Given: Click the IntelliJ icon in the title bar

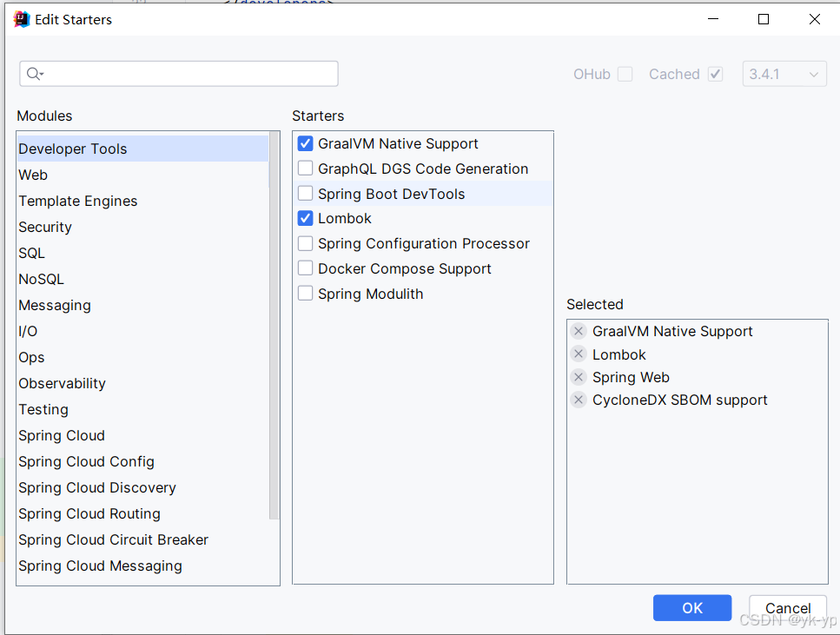Looking at the screenshot, I should 22,19.
